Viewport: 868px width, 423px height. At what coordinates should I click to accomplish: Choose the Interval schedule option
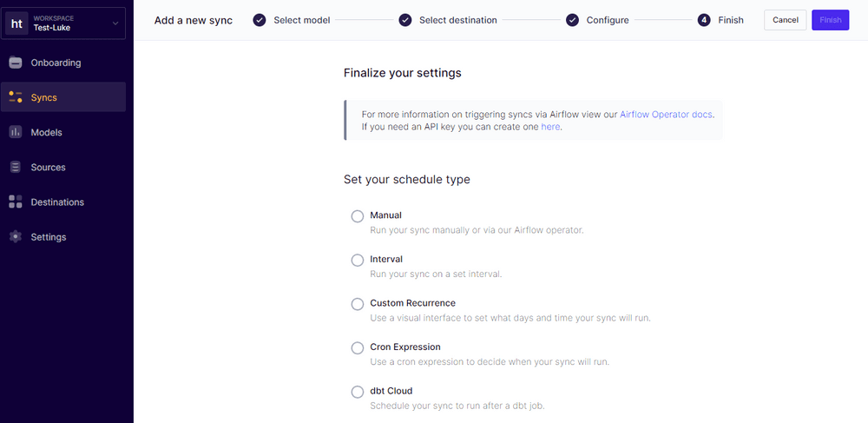click(357, 261)
